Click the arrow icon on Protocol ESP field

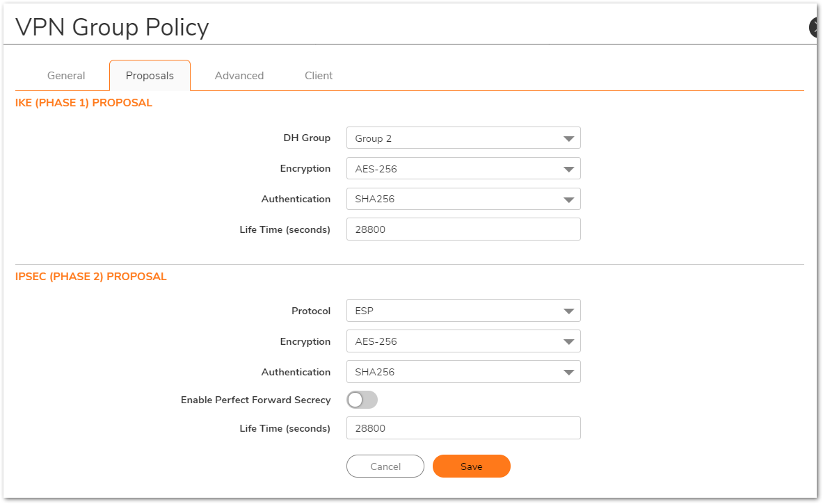pyautogui.click(x=568, y=311)
